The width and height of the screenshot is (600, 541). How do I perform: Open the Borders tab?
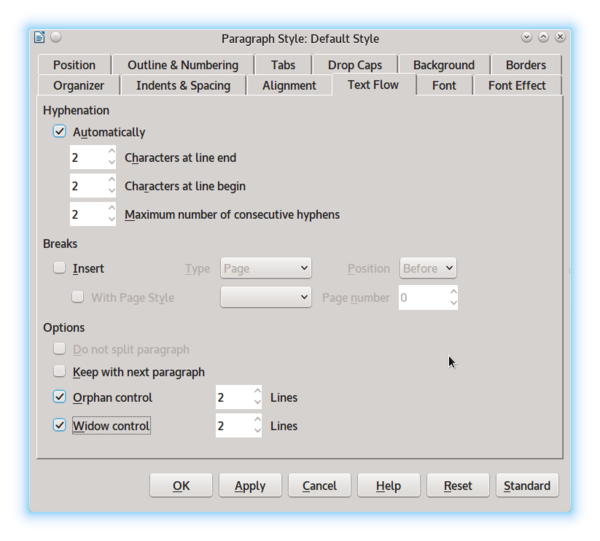pyautogui.click(x=526, y=65)
